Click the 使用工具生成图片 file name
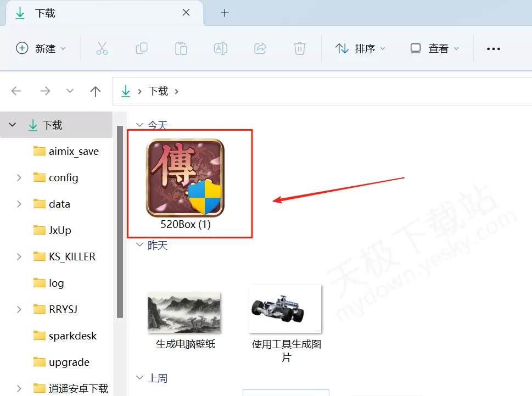532x396 pixels. click(287, 350)
